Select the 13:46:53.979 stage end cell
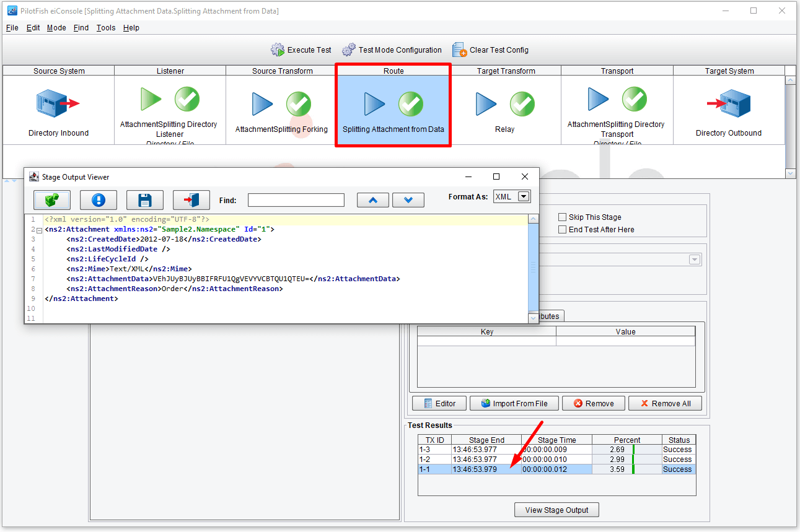 pos(486,469)
